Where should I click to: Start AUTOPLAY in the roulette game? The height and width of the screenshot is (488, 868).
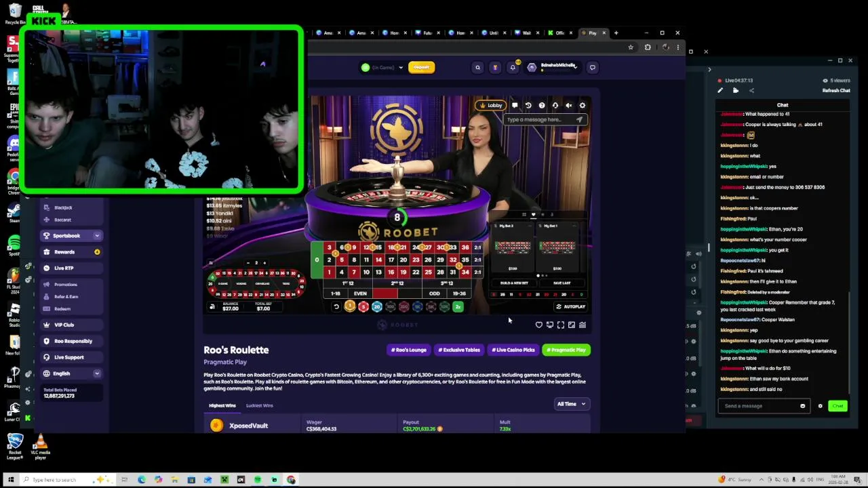[570, 306]
